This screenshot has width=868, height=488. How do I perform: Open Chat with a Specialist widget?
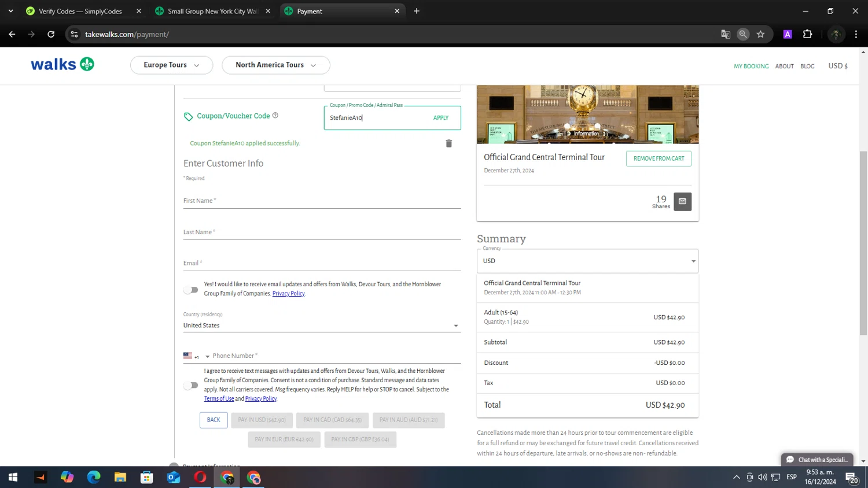(x=817, y=460)
